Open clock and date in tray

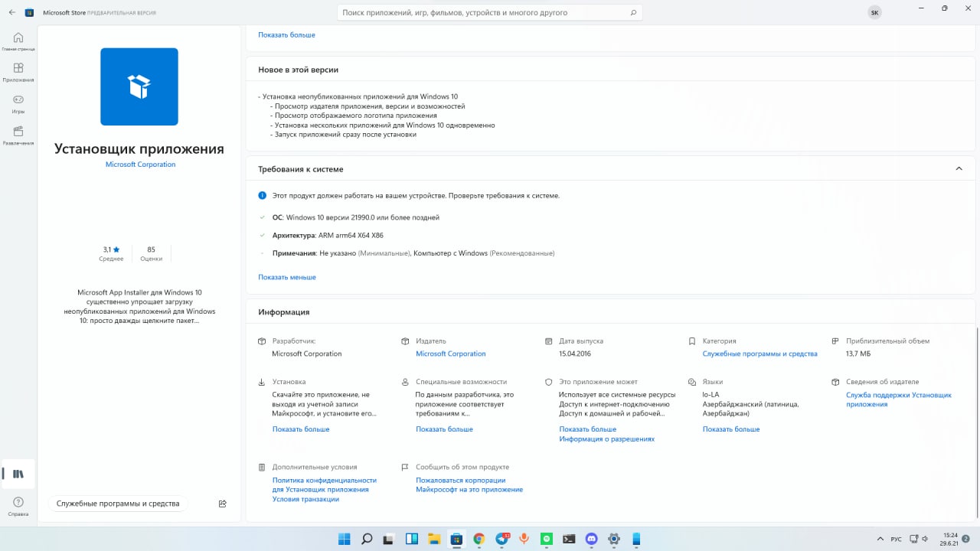tap(950, 539)
